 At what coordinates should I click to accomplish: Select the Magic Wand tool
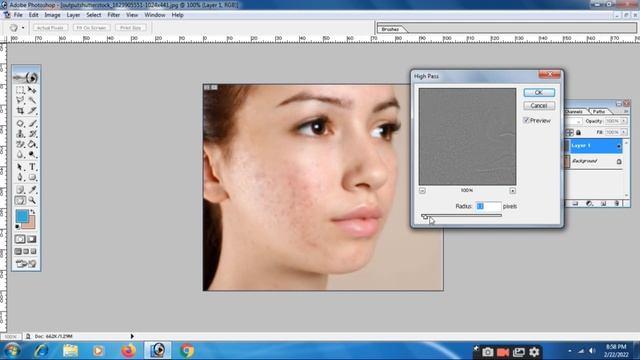click(x=32, y=100)
